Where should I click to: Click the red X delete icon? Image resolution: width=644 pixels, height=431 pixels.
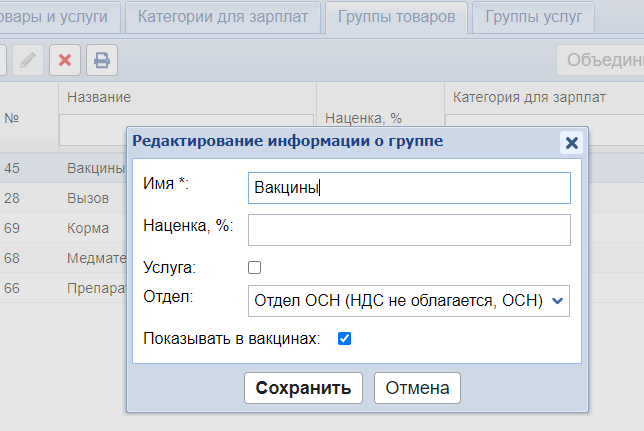pos(65,60)
